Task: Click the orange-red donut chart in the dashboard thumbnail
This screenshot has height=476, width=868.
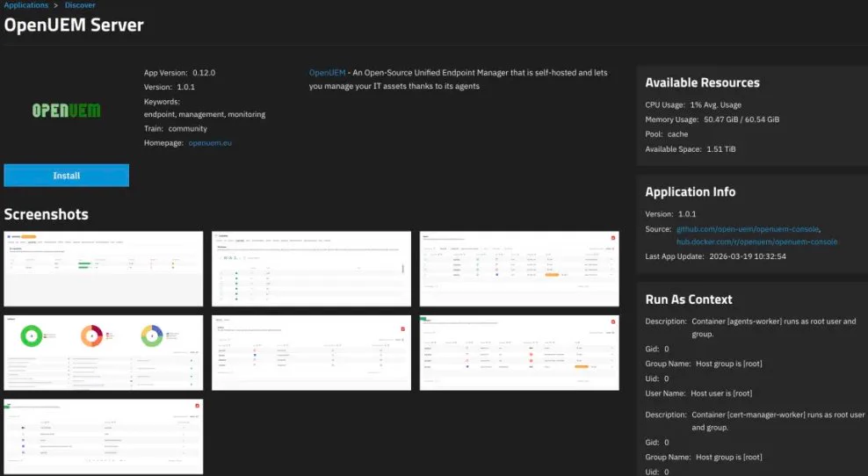Action: pyautogui.click(x=92, y=336)
